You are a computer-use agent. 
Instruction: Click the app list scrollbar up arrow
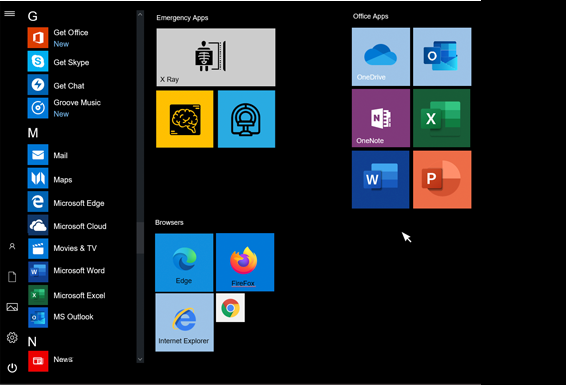(x=140, y=14)
